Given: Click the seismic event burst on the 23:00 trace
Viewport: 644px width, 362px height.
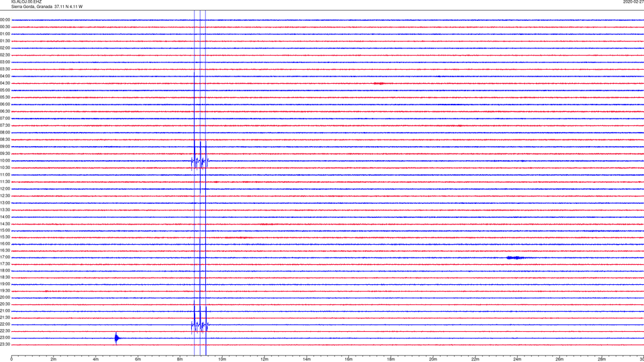Looking at the screenshot, I should [117, 338].
